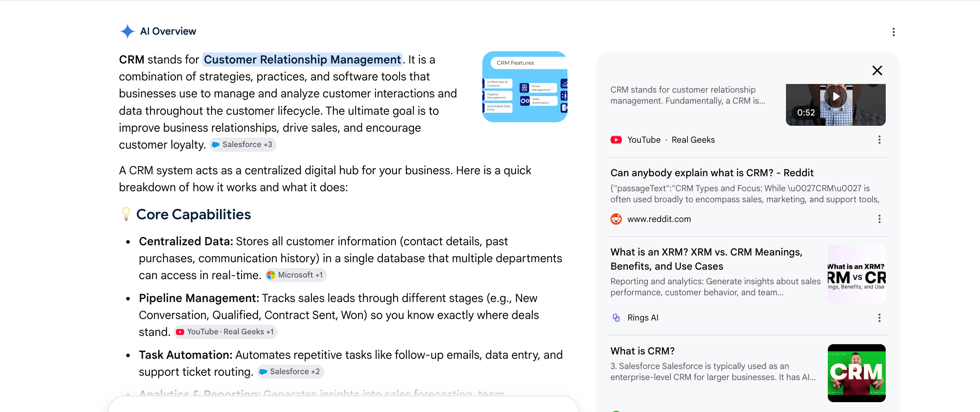
Task: Open the Salesforce +3 citation chip
Action: [x=242, y=145]
